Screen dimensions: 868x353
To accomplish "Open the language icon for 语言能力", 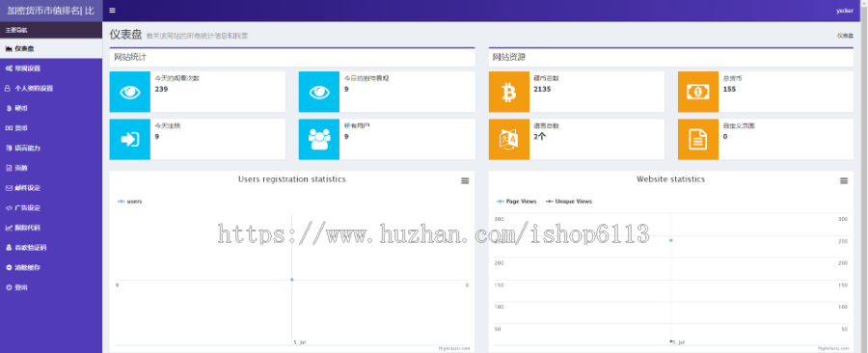I will click(x=9, y=149).
